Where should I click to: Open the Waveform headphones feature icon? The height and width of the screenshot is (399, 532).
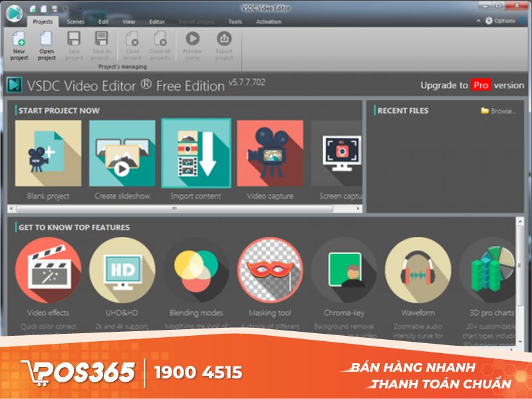[418, 270]
